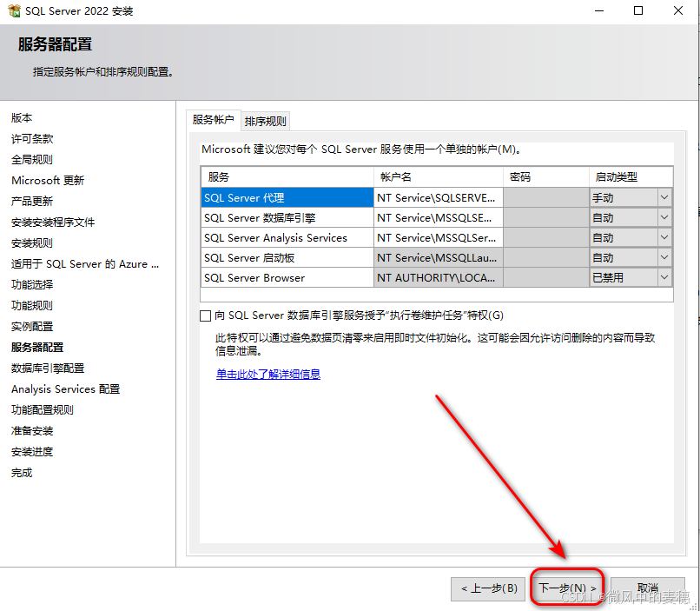Switch to the 排序规则 tab
The image size is (700, 611).
coord(265,121)
